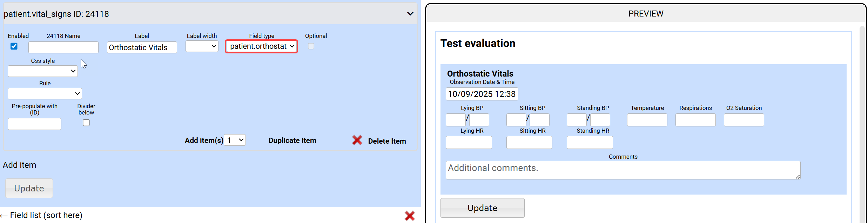Click the Add item link
Screen dimensions: 868x223
tap(20, 165)
